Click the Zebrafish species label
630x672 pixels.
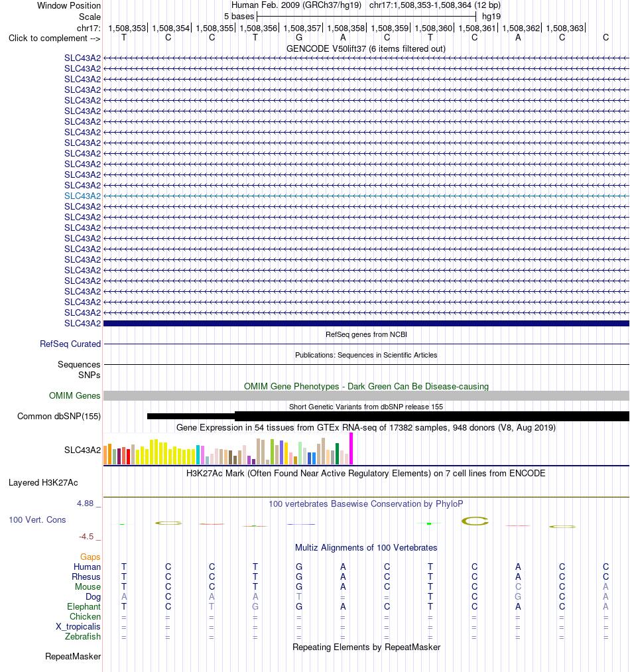[83, 636]
